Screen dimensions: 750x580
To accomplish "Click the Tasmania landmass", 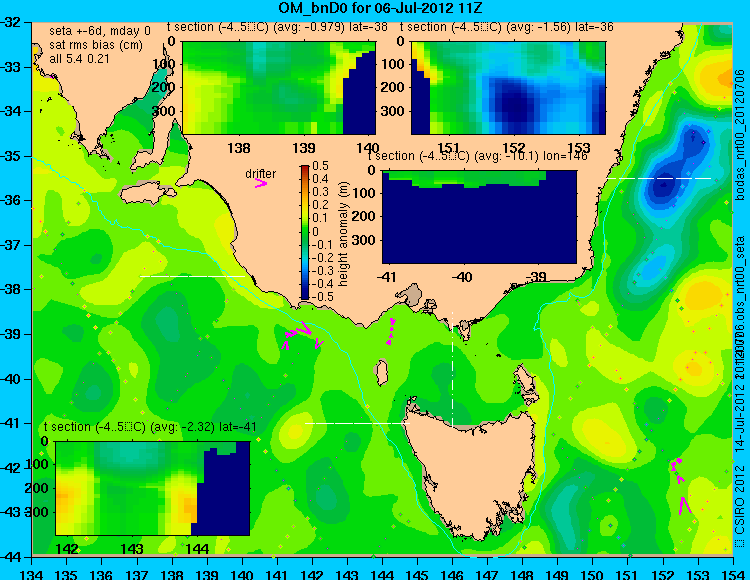I will tap(474, 471).
